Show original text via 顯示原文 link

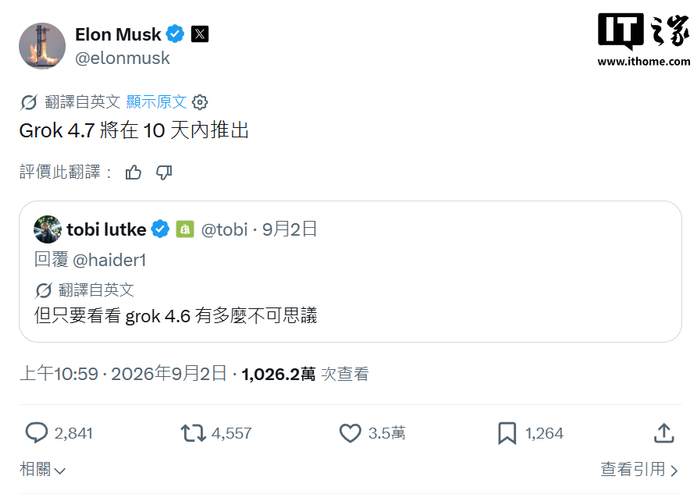click(156, 102)
